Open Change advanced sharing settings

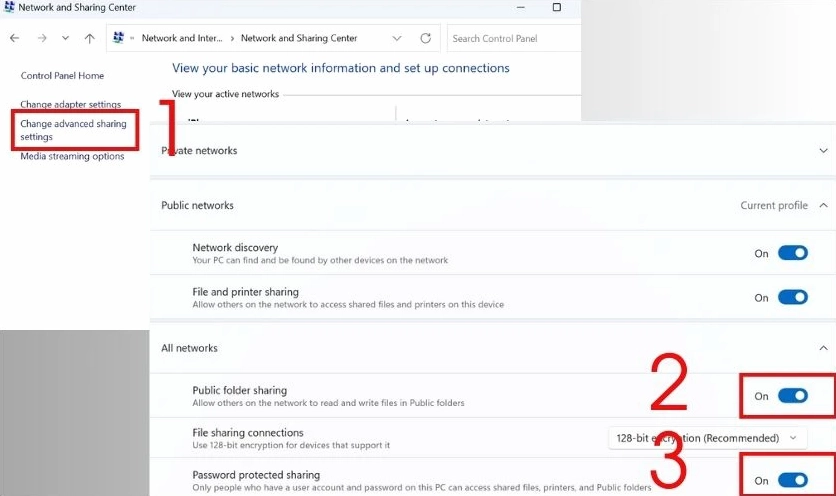(74, 130)
